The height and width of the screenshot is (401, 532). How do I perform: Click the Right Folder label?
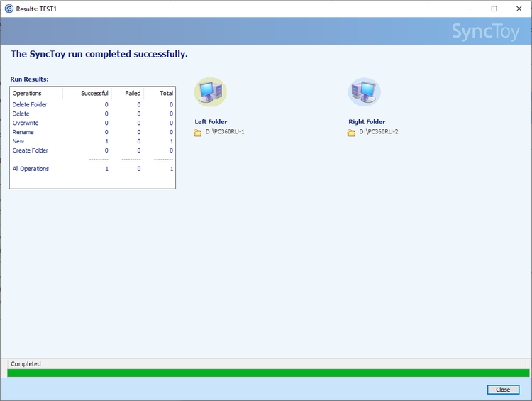(367, 121)
